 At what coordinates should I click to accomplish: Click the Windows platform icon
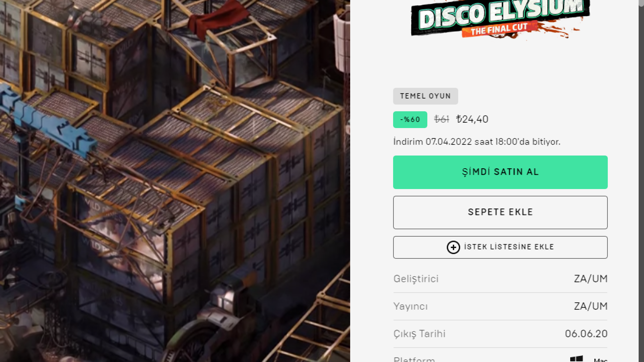pyautogui.click(x=577, y=359)
